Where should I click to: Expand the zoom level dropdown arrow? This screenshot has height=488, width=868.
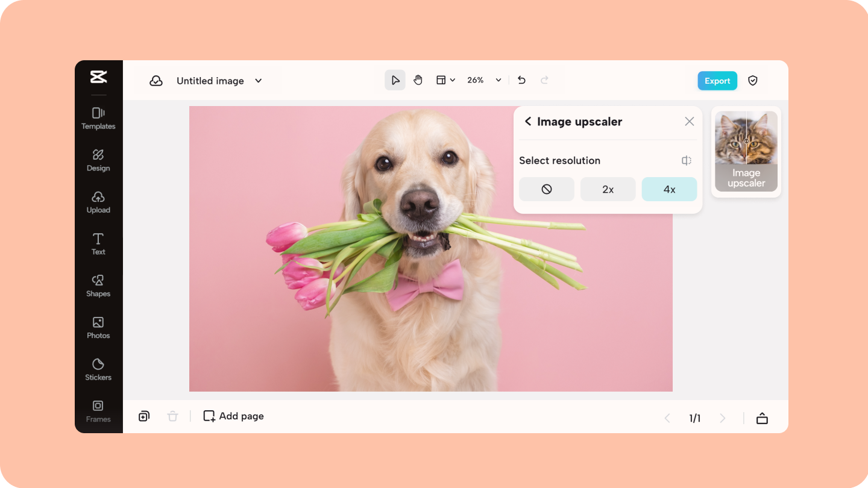(x=498, y=80)
